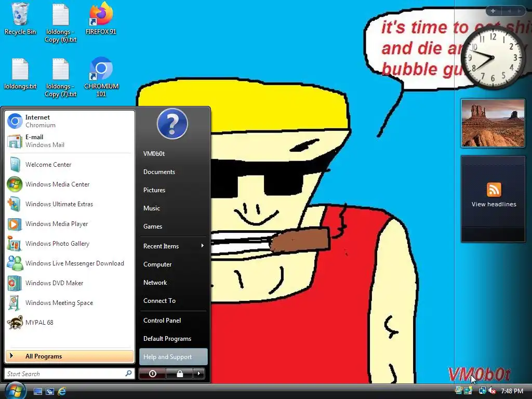This screenshot has width=532, height=399.
Task: Launch the FIREFOX 91 desktop shortcut
Action: (x=101, y=19)
